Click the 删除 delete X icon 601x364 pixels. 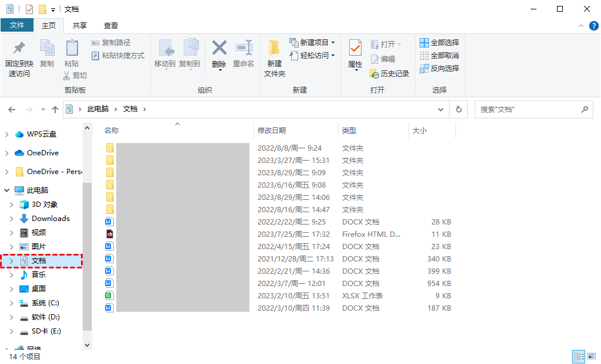tap(220, 48)
